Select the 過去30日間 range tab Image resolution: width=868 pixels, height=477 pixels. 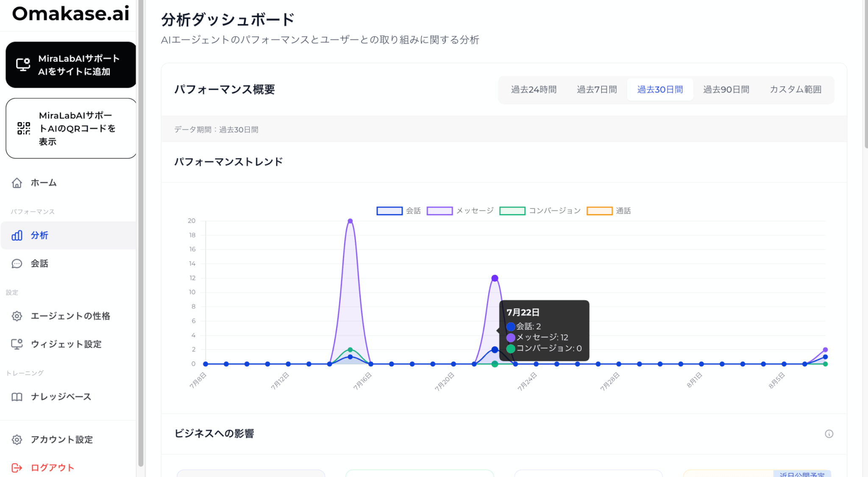[x=660, y=89]
